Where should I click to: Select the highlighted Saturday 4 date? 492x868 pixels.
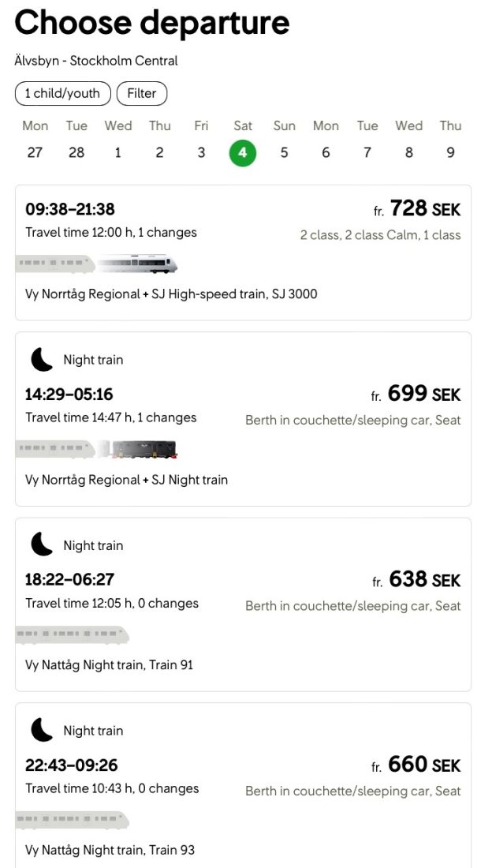point(243,152)
